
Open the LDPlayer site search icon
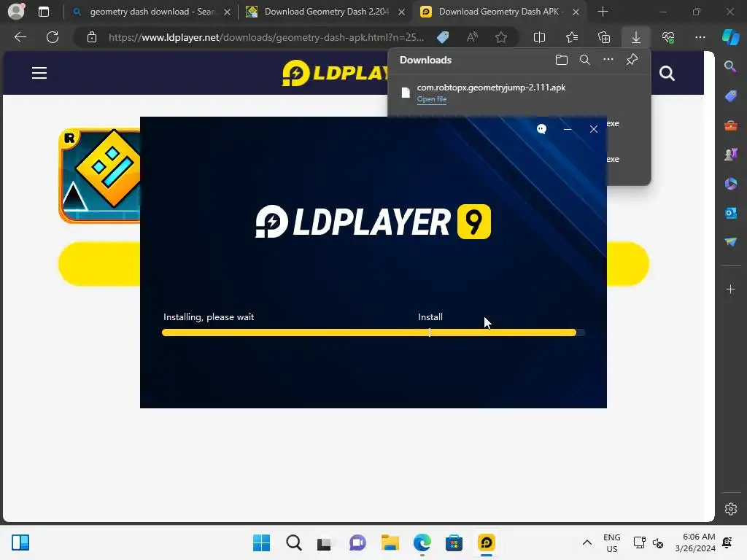click(667, 74)
